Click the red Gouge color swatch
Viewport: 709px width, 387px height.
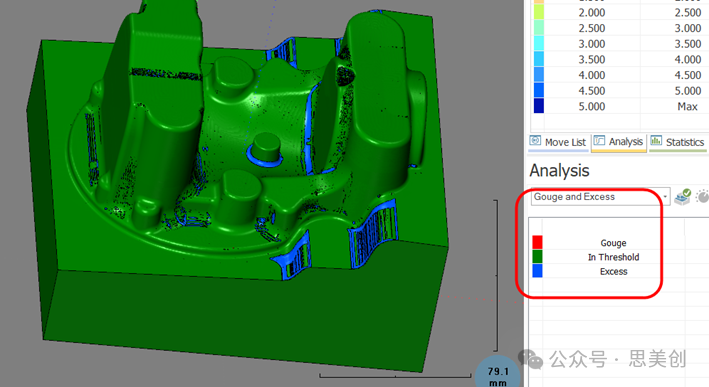point(537,242)
